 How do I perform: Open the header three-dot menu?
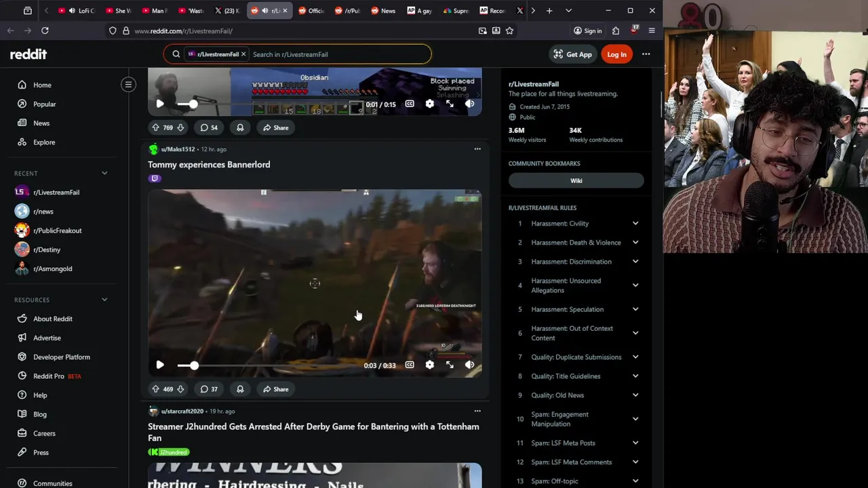coord(646,54)
